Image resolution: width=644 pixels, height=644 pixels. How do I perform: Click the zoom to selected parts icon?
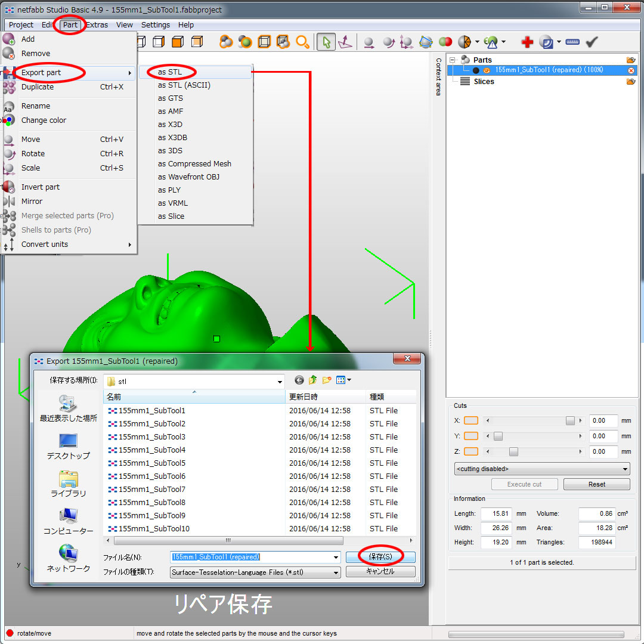(245, 42)
